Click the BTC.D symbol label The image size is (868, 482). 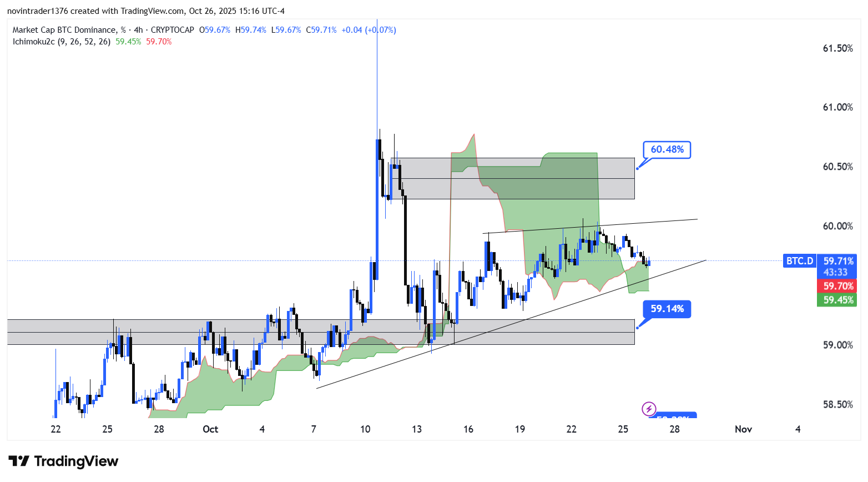click(799, 260)
